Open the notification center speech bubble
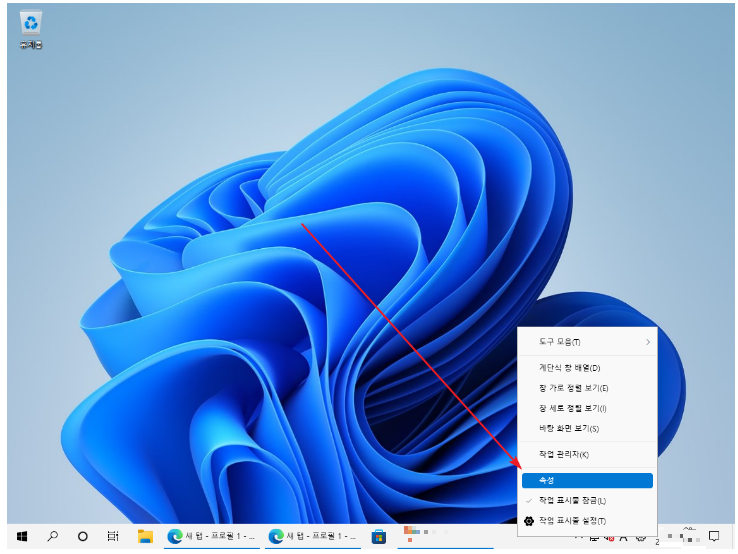This screenshot has width=738, height=554. (x=714, y=536)
